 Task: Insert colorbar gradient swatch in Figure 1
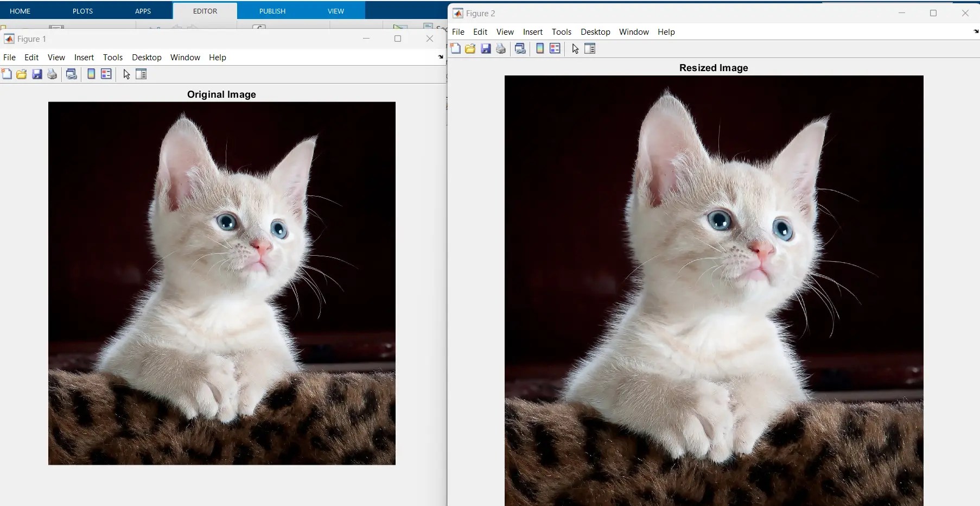click(x=91, y=74)
